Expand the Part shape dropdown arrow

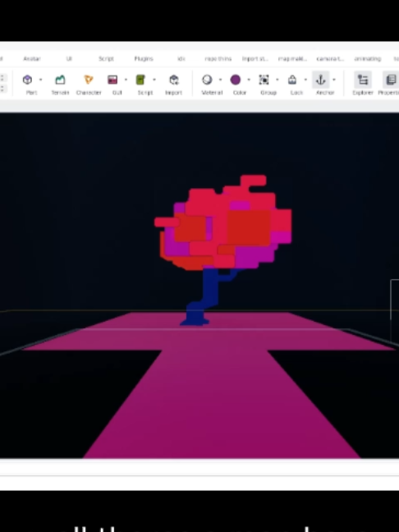tap(41, 80)
